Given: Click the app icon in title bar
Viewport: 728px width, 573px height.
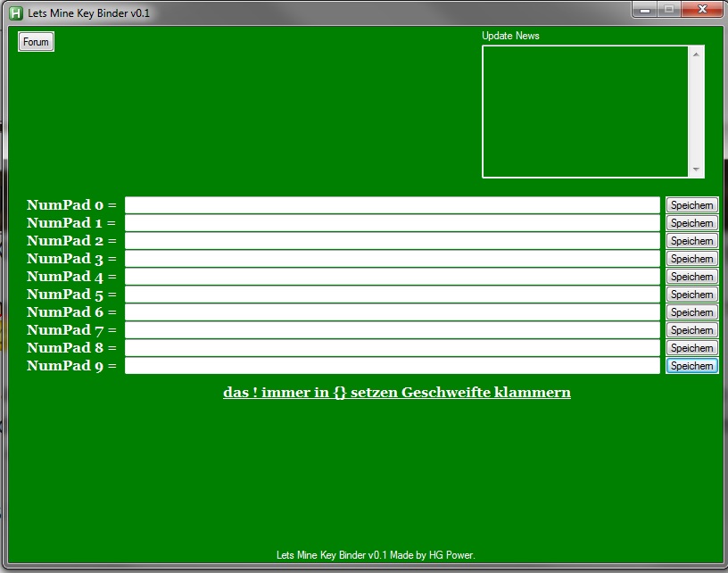Looking at the screenshot, I should (15, 13).
